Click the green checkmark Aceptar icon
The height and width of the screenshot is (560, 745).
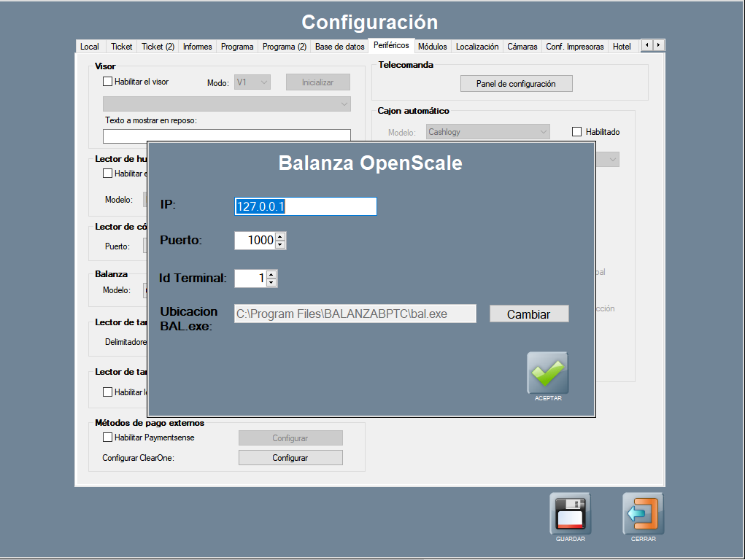[x=547, y=373]
